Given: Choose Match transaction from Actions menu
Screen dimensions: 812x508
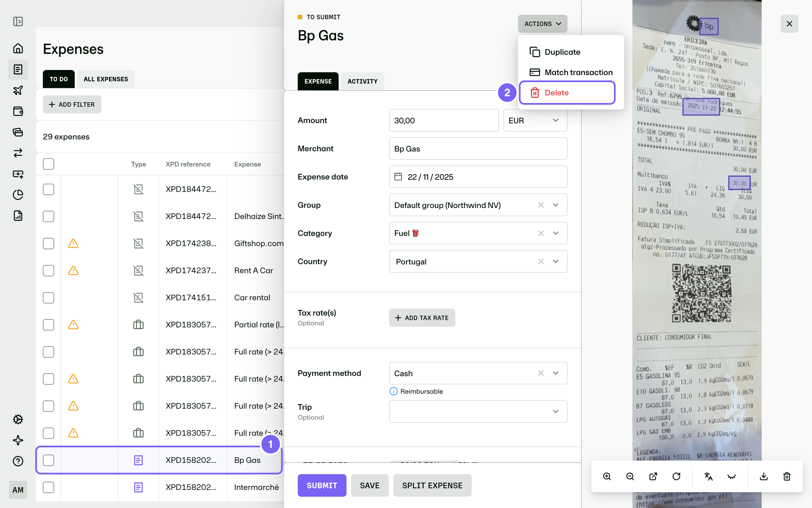Looking at the screenshot, I should click(x=571, y=72).
